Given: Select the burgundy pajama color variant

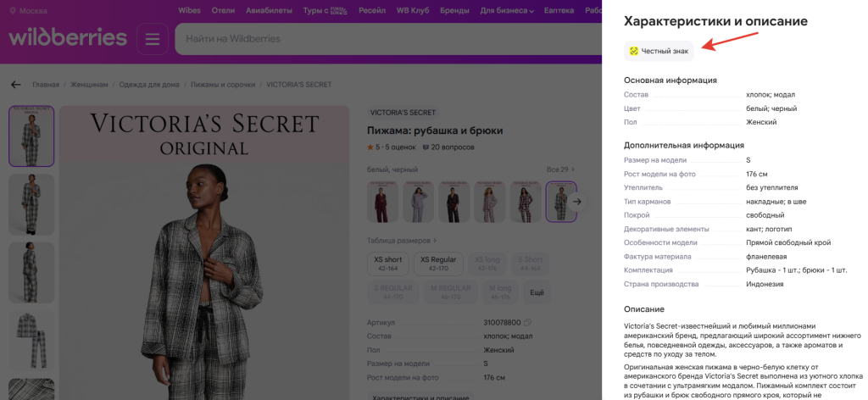Looking at the screenshot, I should coord(382,202).
